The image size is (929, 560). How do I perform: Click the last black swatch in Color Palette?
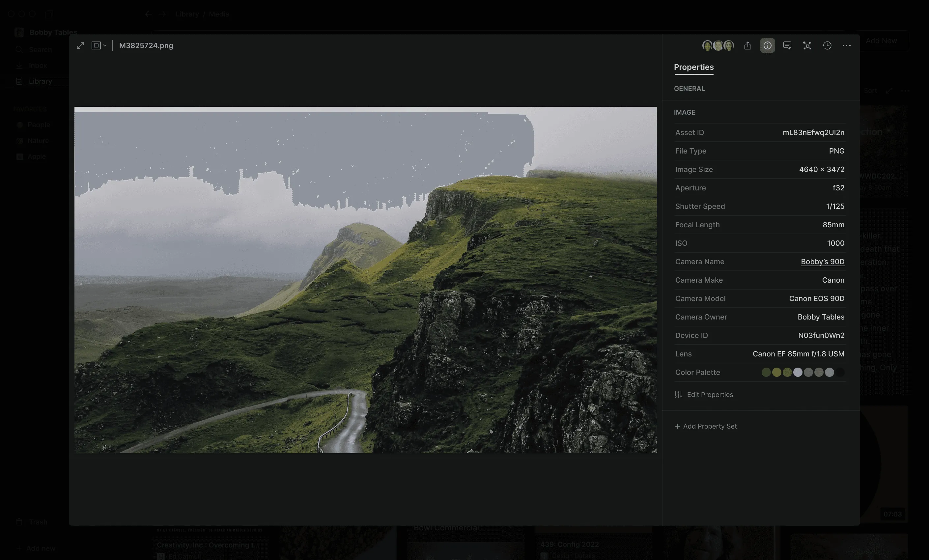[840, 373]
